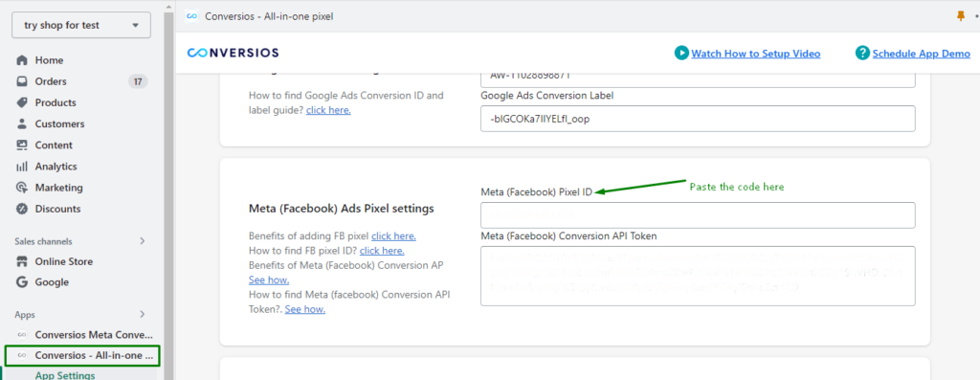Click the Conversios Meta app infinity icon
This screenshot has height=380, width=980.
(22, 334)
